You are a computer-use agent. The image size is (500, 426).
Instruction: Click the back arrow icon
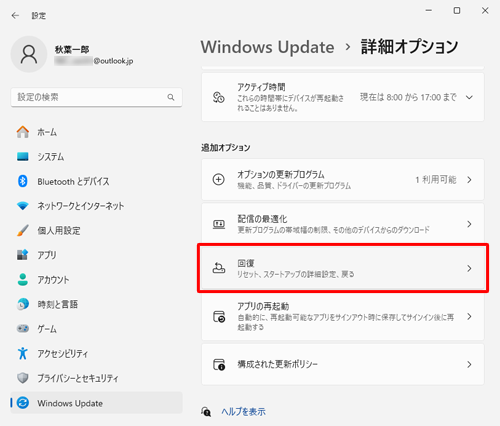click(15, 15)
